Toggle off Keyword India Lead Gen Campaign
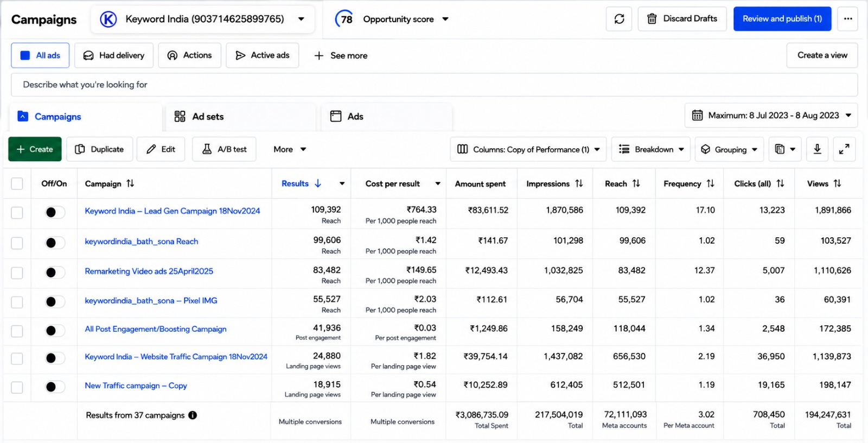The height and width of the screenshot is (443, 868). (55, 212)
